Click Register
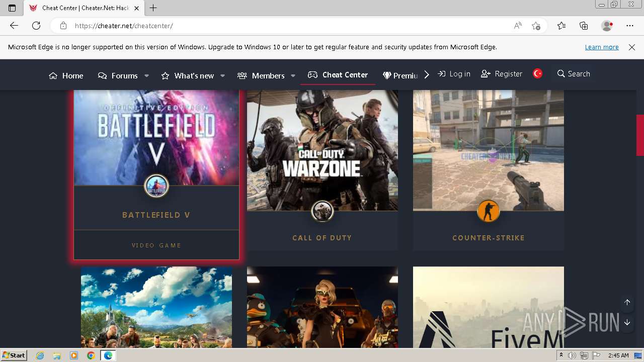The image size is (644, 362). click(x=502, y=74)
